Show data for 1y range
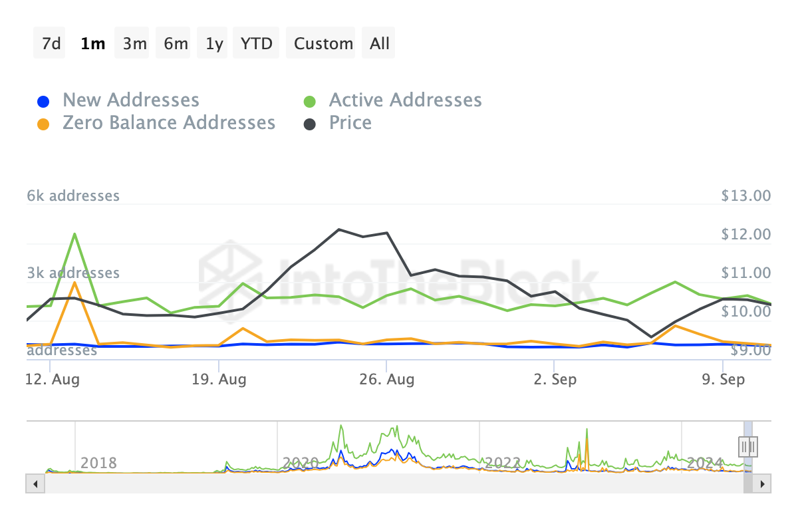This screenshot has width=798, height=532. point(214,43)
